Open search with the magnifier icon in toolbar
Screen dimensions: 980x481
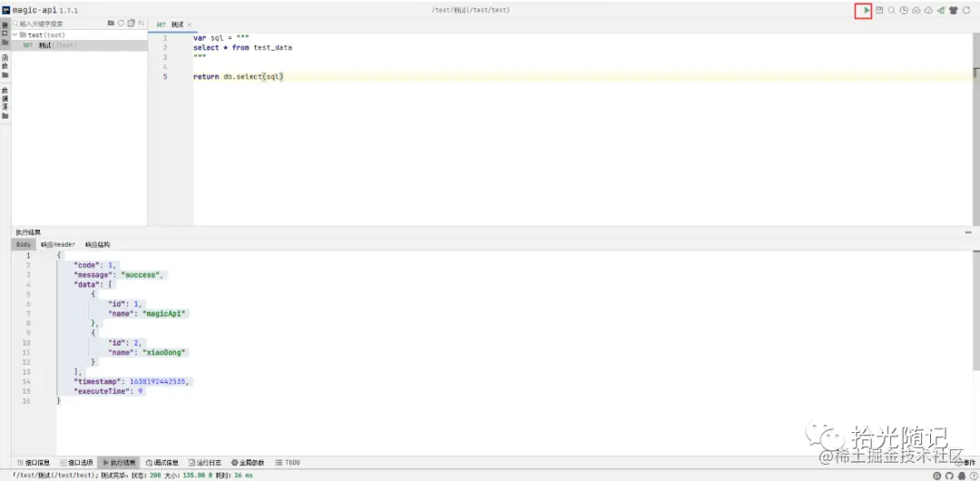coord(892,11)
